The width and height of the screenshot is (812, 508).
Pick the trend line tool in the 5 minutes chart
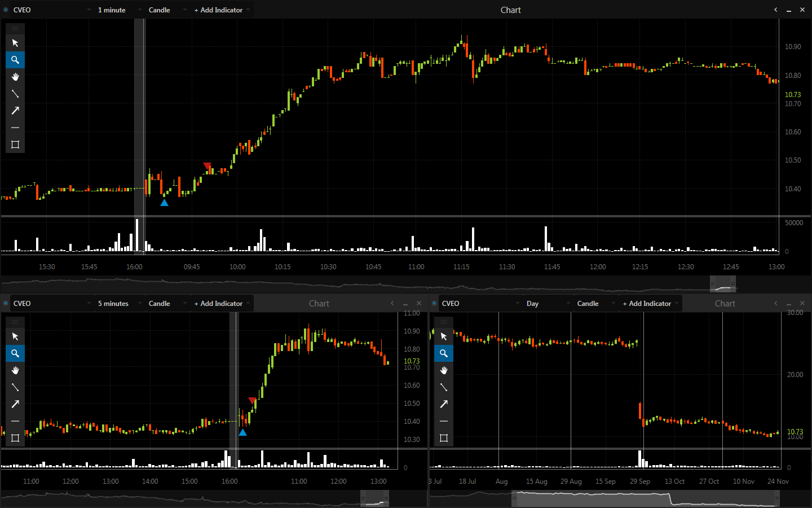tap(15, 387)
